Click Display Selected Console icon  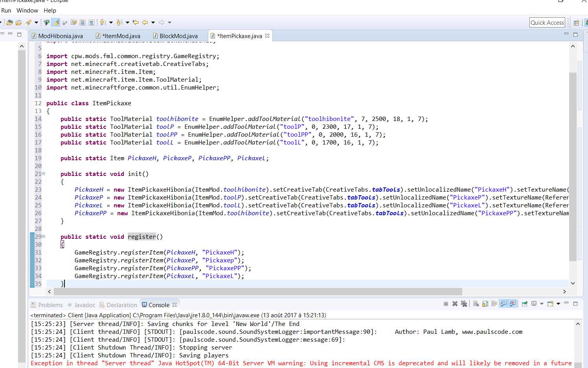pyautogui.click(x=534, y=304)
